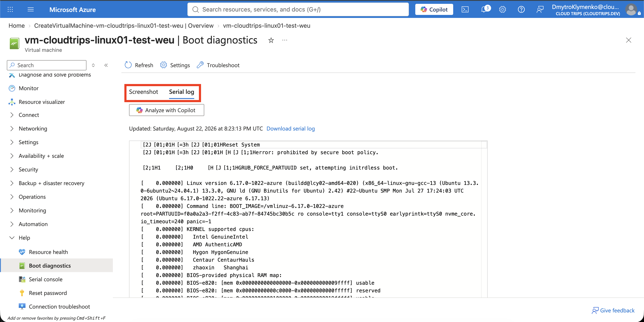Viewport: 644px width, 322px height.
Task: Click the Troubleshoot toolbar item
Action: [218, 65]
